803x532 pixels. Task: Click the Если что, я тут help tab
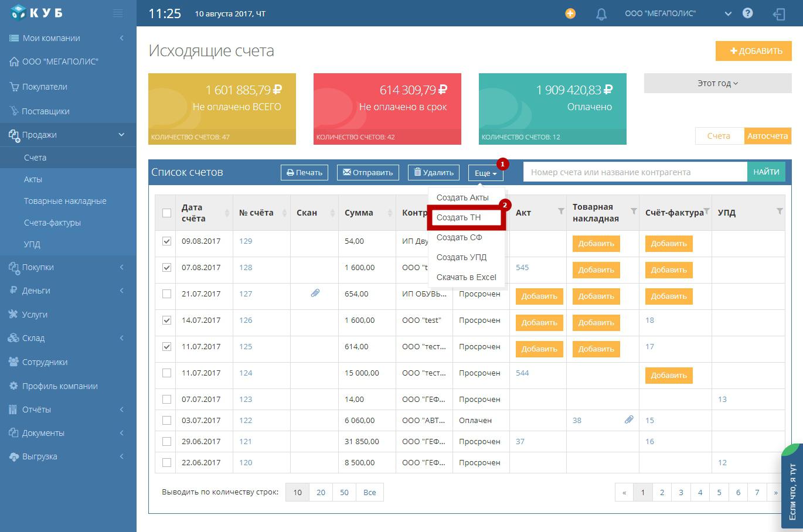(792, 486)
